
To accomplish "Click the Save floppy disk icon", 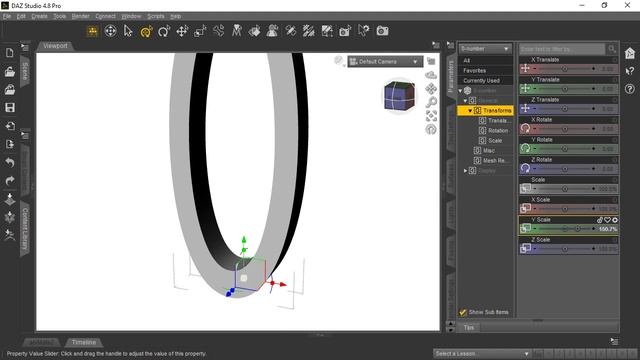I will (10, 107).
